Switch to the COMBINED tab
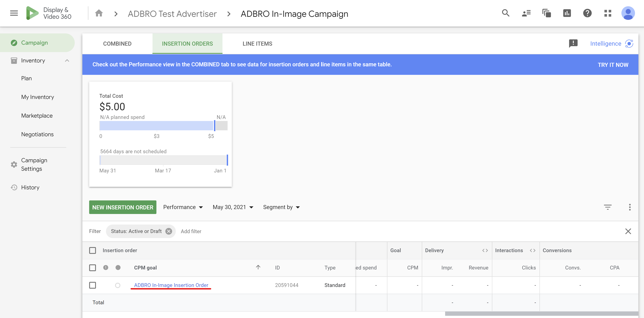The height and width of the screenshot is (318, 644). tap(117, 44)
